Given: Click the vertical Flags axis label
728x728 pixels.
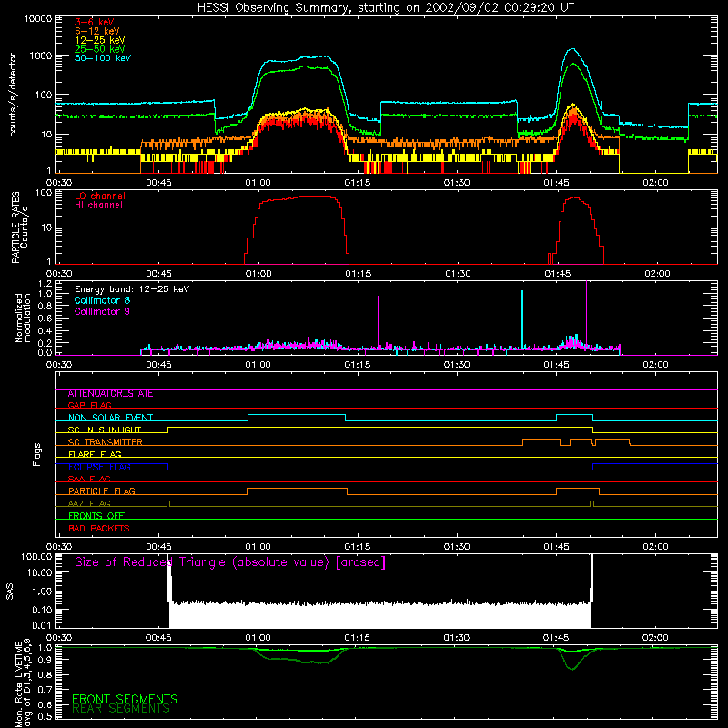Looking at the screenshot, I should [37, 454].
